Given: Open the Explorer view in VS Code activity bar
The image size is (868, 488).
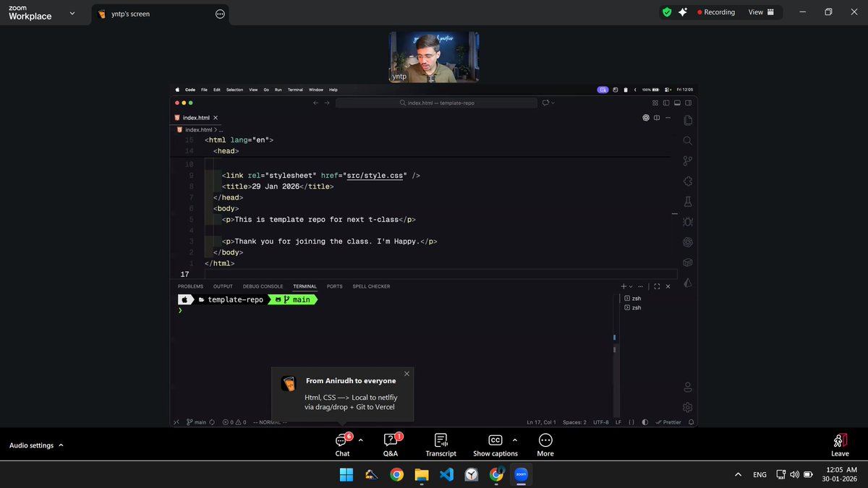Looking at the screenshot, I should coord(688,120).
